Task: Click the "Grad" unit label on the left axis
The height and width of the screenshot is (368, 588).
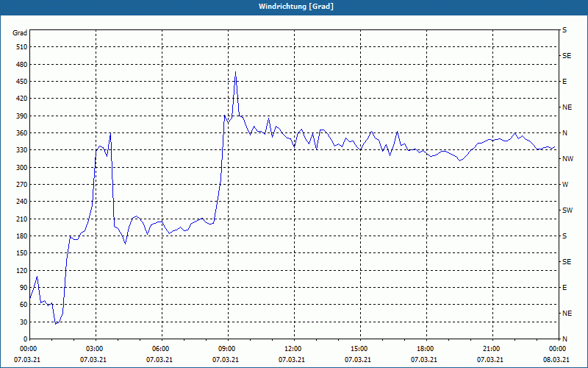Action: pos(20,33)
